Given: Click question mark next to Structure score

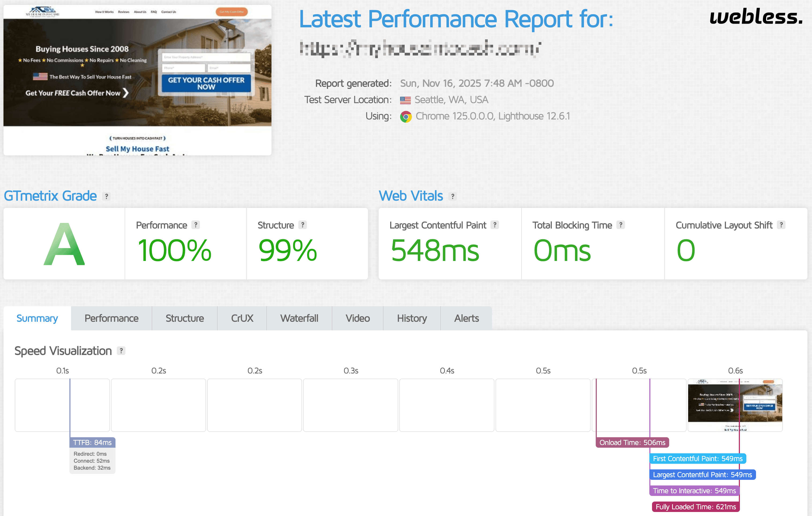Looking at the screenshot, I should tap(303, 225).
